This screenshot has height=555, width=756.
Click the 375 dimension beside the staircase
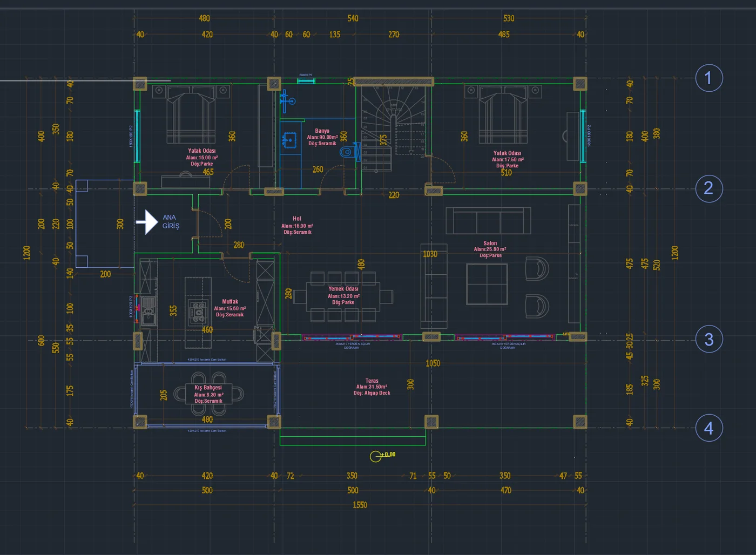coord(383,140)
